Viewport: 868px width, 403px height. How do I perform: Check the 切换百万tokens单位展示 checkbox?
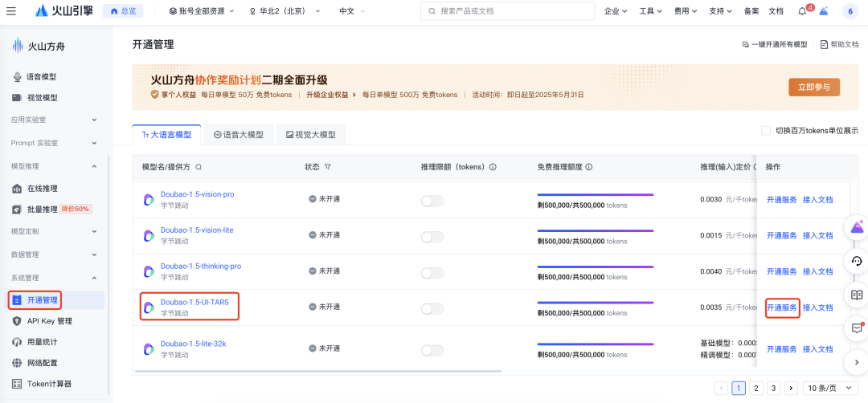(x=766, y=131)
